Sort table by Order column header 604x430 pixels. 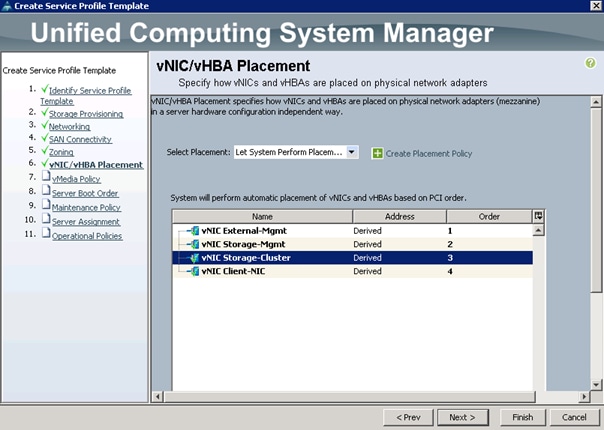(x=489, y=217)
